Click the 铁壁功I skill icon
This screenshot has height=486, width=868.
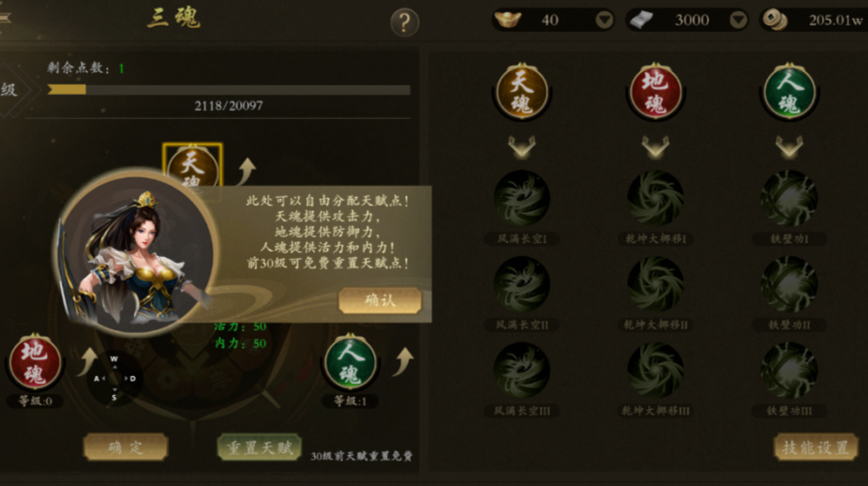[789, 198]
